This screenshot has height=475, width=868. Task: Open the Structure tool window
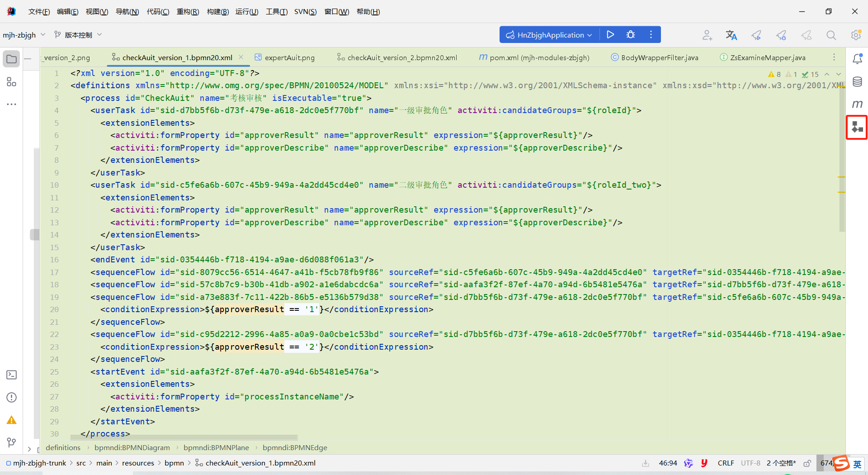tap(11, 82)
